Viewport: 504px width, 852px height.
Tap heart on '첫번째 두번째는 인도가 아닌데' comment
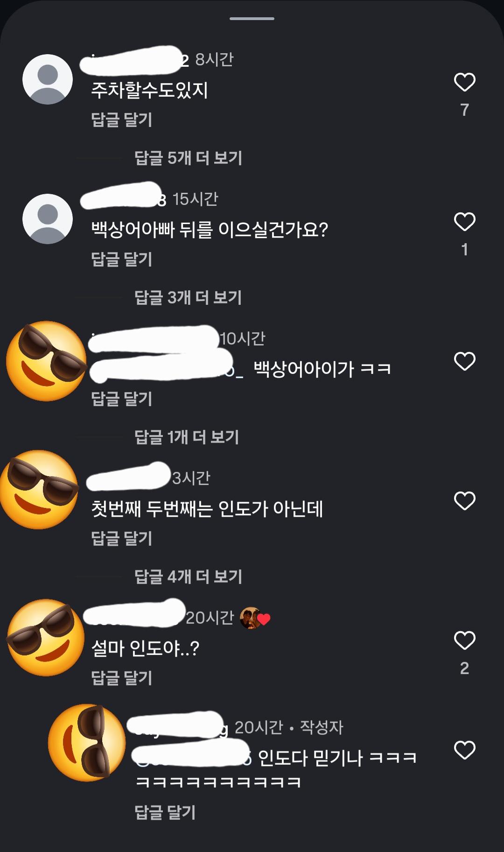pyautogui.click(x=464, y=501)
